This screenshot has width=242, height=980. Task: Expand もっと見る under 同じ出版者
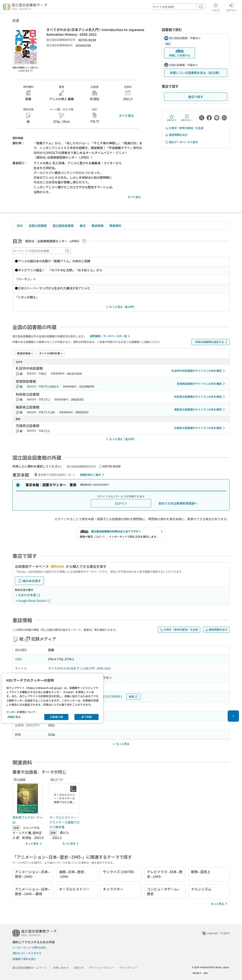(33, 843)
